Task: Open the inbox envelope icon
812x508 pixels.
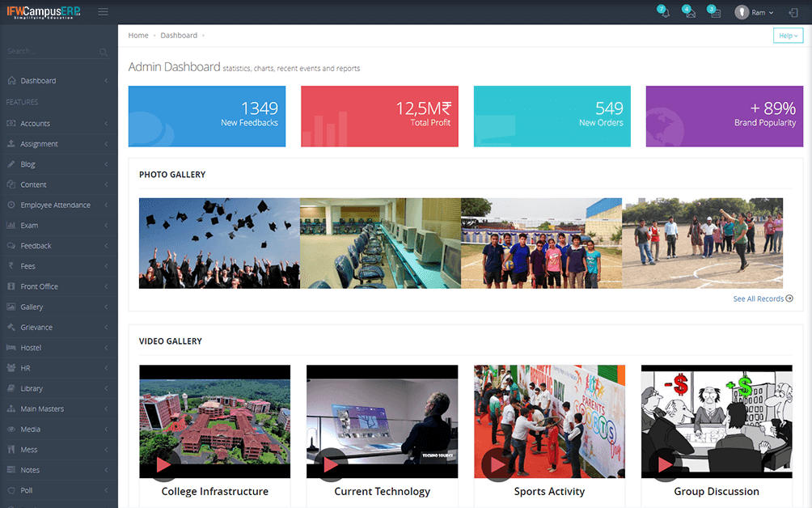Action: click(689, 12)
